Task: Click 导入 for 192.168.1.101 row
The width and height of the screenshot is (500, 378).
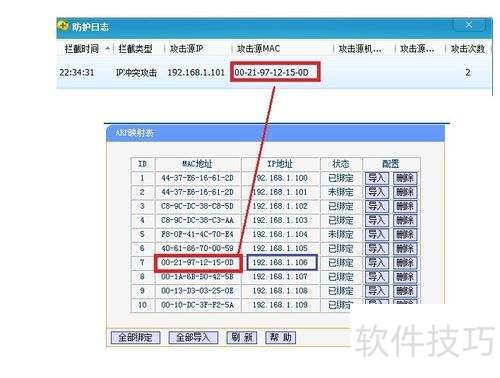Action: (x=377, y=192)
